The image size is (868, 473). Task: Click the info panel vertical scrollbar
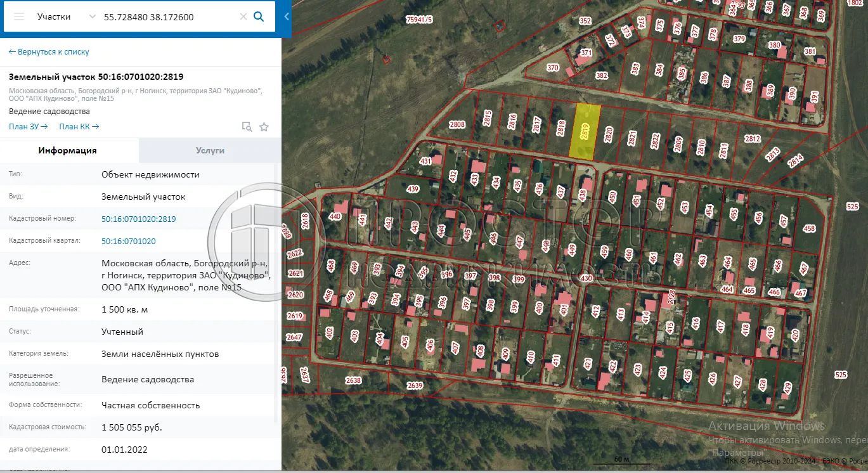click(275, 292)
